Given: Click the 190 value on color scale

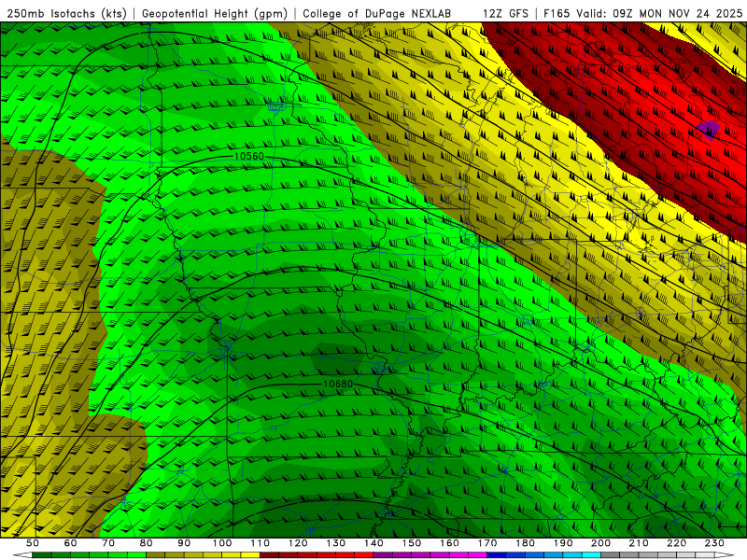Looking at the screenshot, I should point(563,543).
